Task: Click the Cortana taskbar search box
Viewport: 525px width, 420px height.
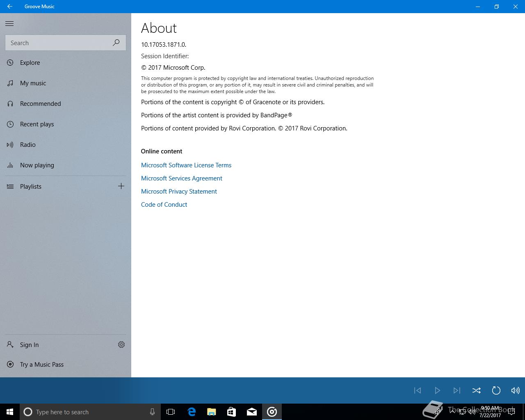Action: [90, 412]
